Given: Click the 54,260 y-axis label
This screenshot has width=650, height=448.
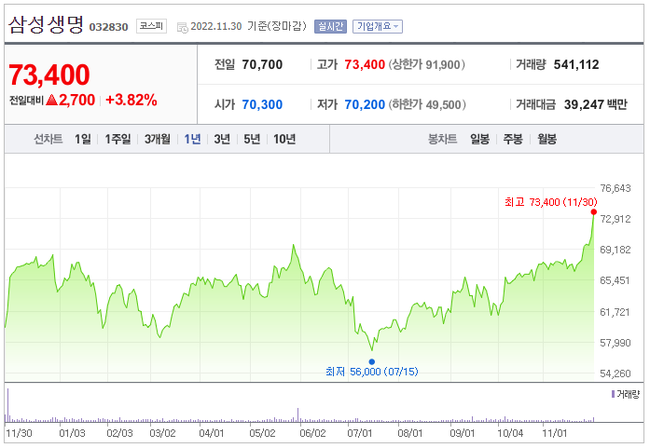Looking at the screenshot, I should pos(615,374).
